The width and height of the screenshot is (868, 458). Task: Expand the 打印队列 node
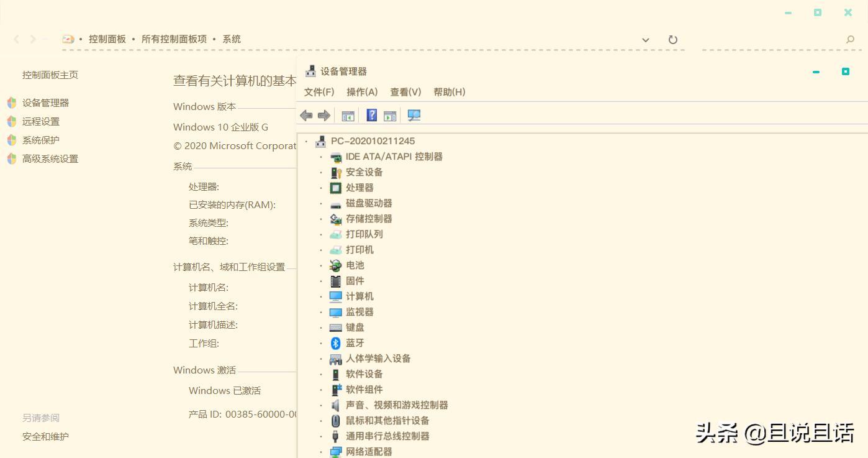pyautogui.click(x=321, y=235)
